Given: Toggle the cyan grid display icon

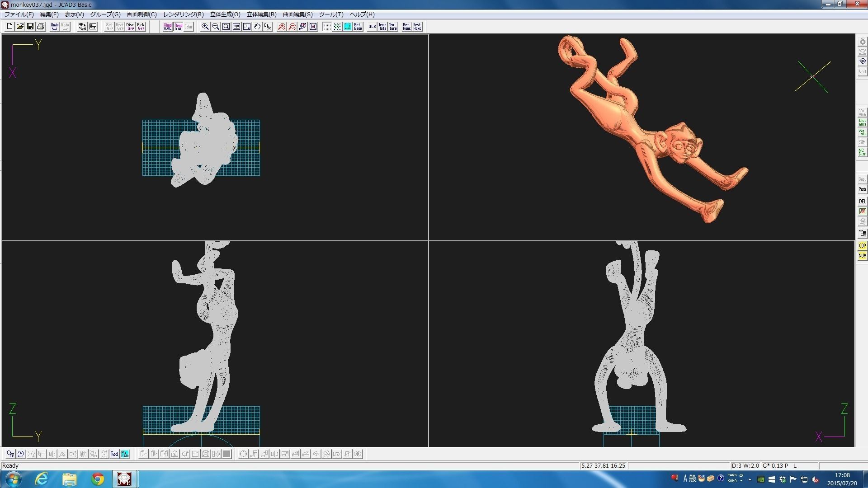Looking at the screenshot, I should 348,27.
